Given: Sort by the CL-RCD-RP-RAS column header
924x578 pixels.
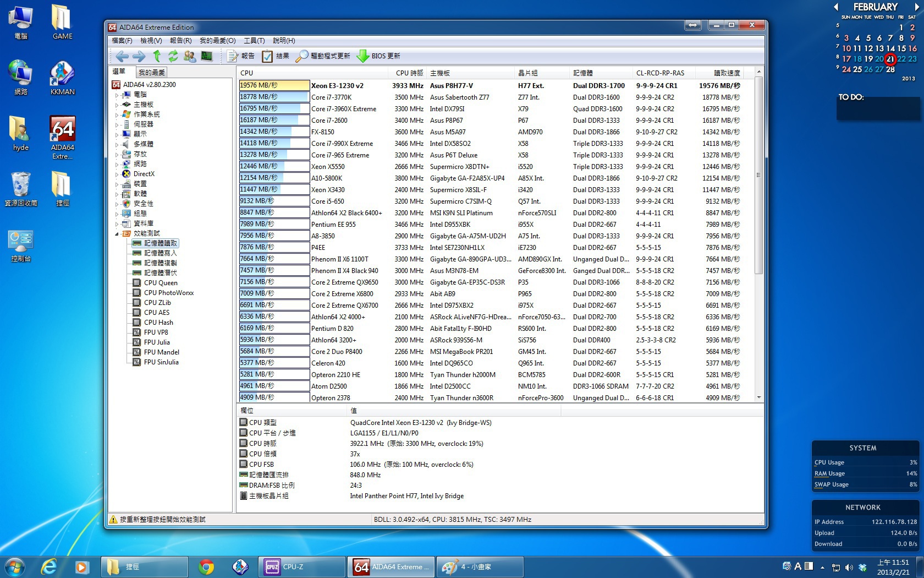Looking at the screenshot, I should click(664, 73).
